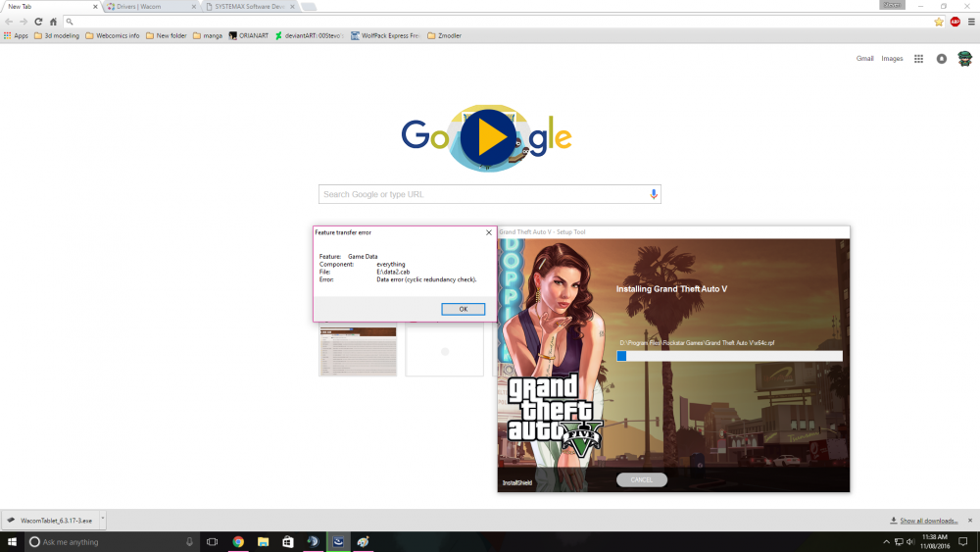Switch to the New Tab tab
The width and height of the screenshot is (980, 552).
click(x=49, y=6)
